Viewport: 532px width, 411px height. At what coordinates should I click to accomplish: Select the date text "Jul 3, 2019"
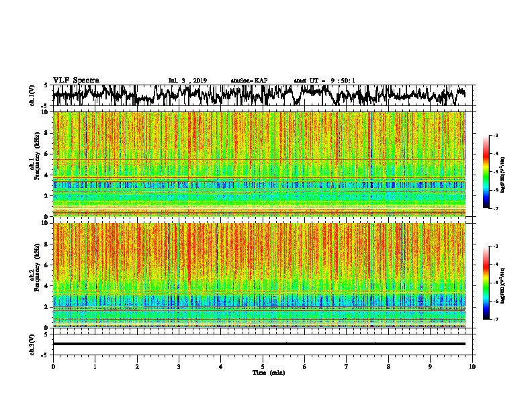[187, 81]
